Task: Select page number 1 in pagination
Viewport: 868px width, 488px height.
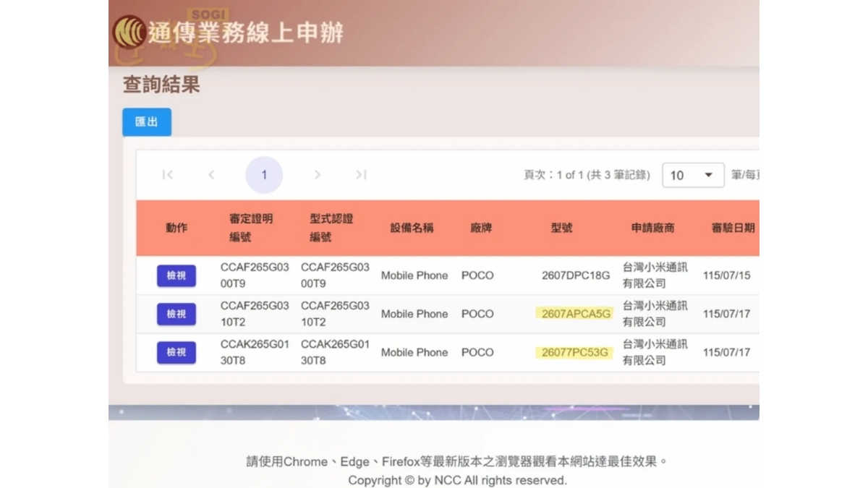Action: pos(264,175)
